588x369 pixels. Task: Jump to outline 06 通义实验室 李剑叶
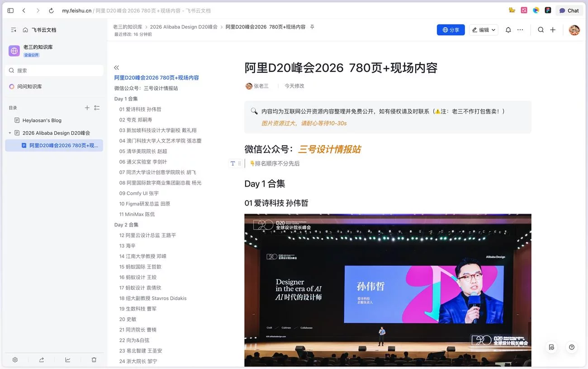click(x=143, y=162)
